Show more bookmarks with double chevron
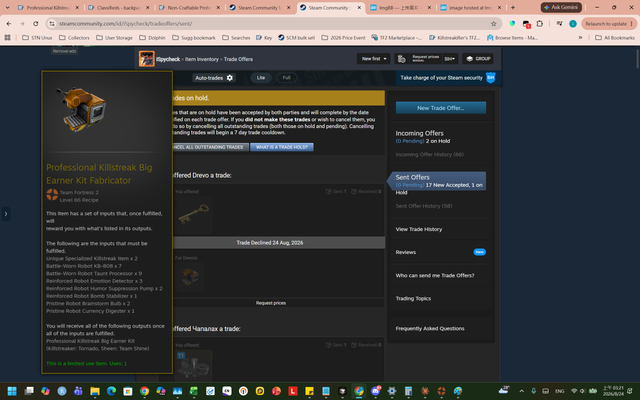The image size is (640, 400). click(x=580, y=38)
